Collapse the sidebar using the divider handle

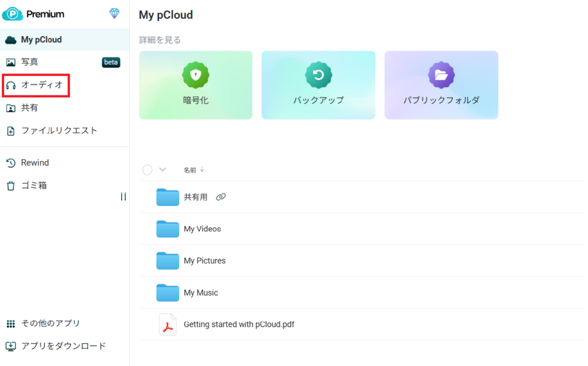(123, 197)
